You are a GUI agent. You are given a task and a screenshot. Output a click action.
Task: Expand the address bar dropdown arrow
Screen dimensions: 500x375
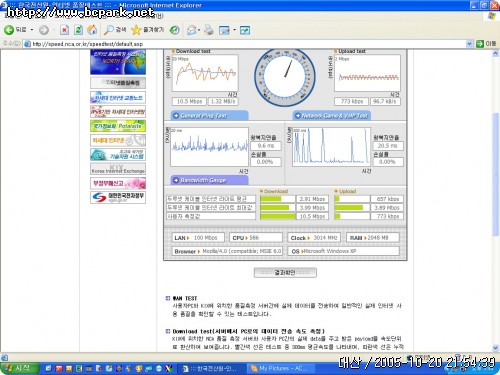click(469, 44)
